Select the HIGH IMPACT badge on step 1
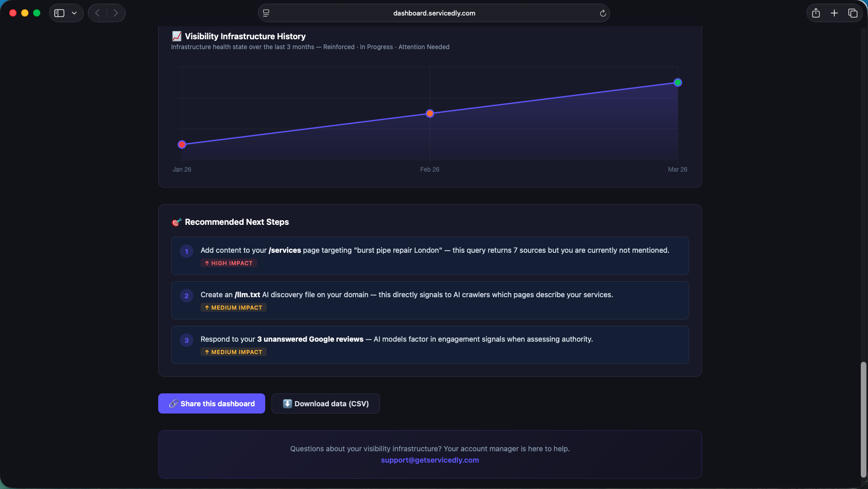Viewport: 868px width, 489px height. 229,263
